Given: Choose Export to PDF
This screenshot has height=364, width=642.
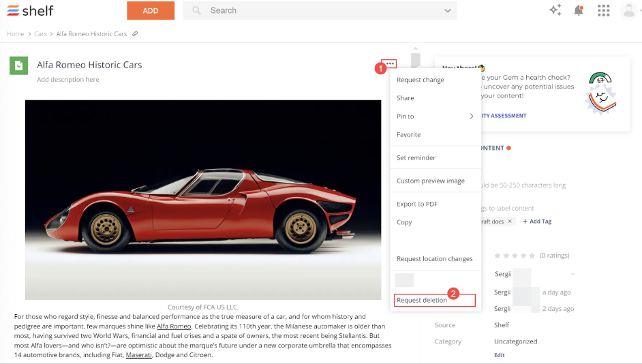Looking at the screenshot, I should click(435, 204).
